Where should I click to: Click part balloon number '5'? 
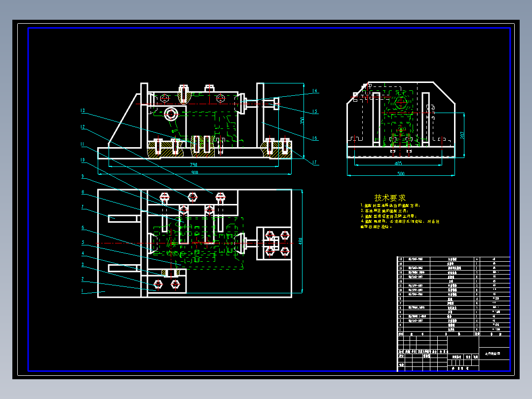coord(82,242)
